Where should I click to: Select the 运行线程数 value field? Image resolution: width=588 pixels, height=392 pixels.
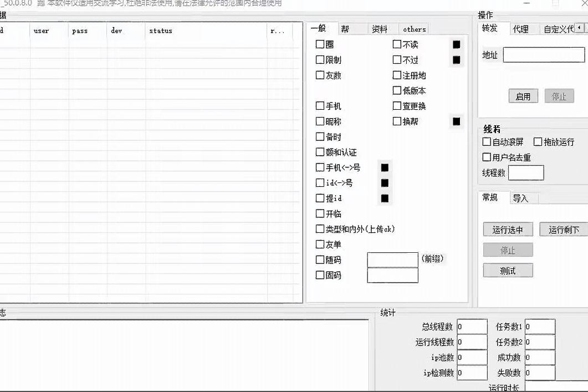pyautogui.click(x=472, y=342)
